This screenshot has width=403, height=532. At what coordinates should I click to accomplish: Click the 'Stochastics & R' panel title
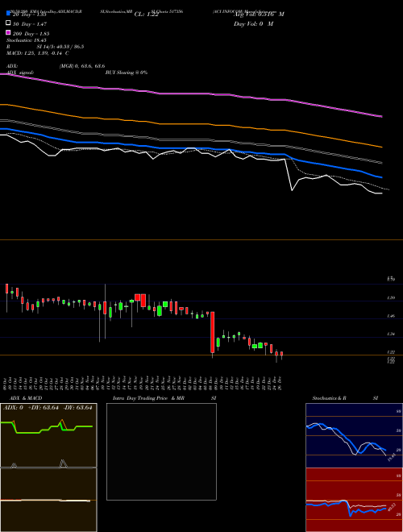329,398
